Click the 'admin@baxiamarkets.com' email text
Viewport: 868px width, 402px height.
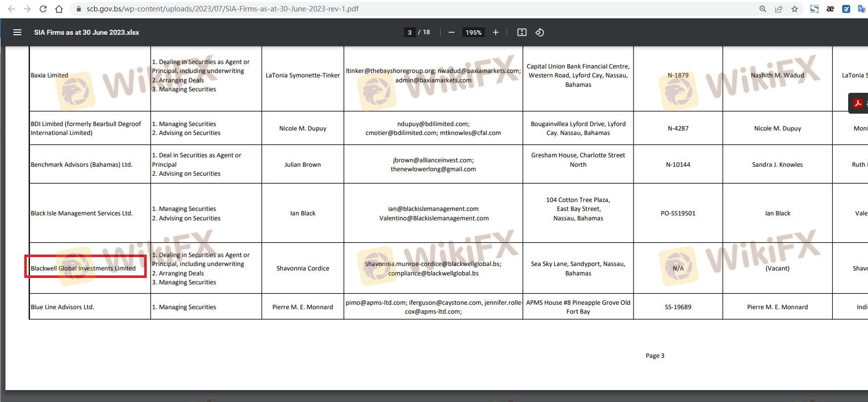pyautogui.click(x=433, y=80)
